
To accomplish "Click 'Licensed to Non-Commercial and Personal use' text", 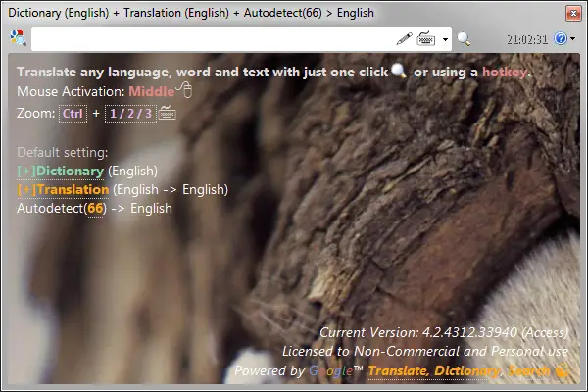I will (x=425, y=351).
